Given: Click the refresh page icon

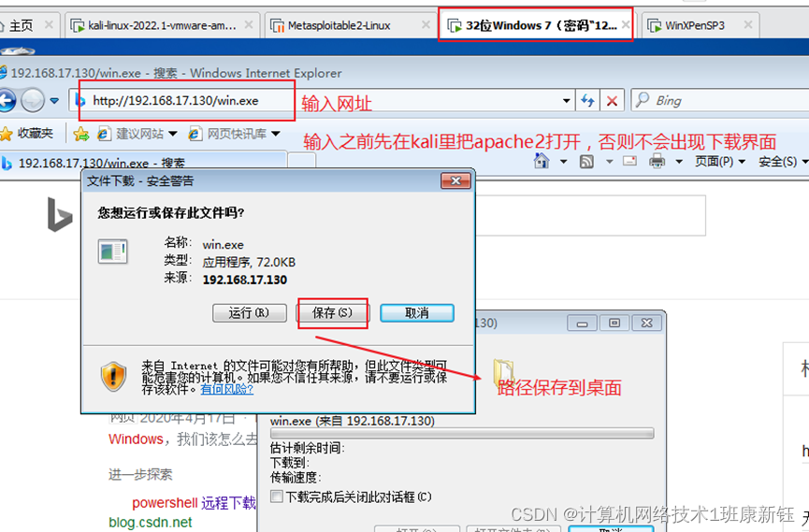Looking at the screenshot, I should (x=587, y=101).
